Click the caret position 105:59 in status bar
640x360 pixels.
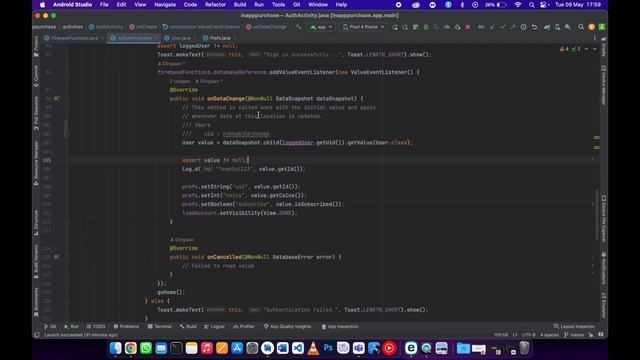[x=501, y=335]
